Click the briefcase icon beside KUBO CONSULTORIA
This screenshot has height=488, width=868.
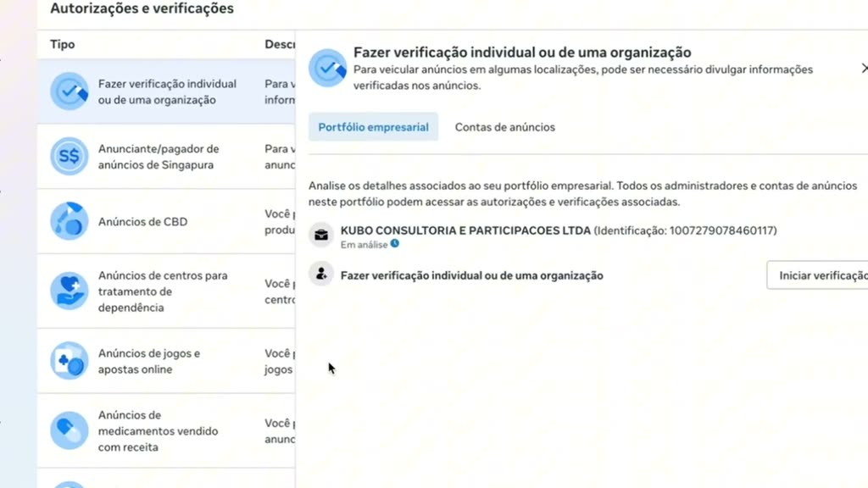321,236
